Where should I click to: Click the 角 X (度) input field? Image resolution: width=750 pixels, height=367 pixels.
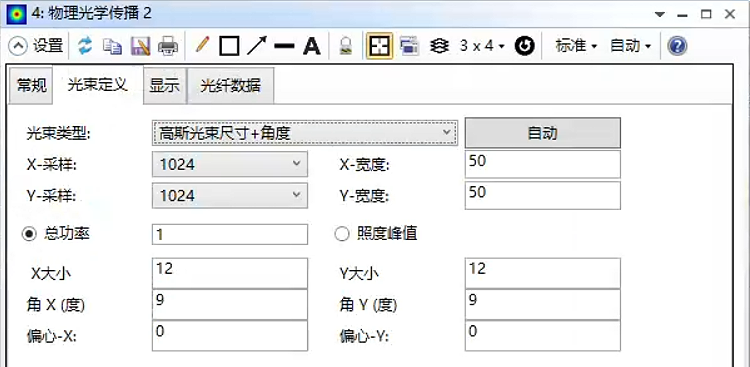(230, 304)
